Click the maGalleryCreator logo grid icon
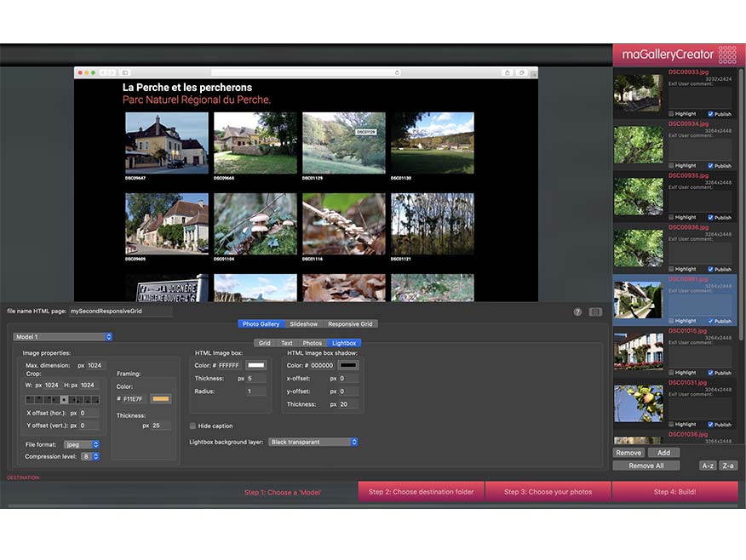 pyautogui.click(x=726, y=54)
